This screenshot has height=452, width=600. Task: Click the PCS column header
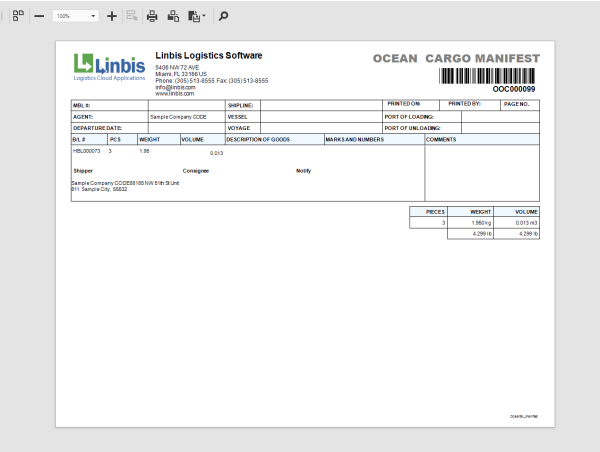[122, 139]
